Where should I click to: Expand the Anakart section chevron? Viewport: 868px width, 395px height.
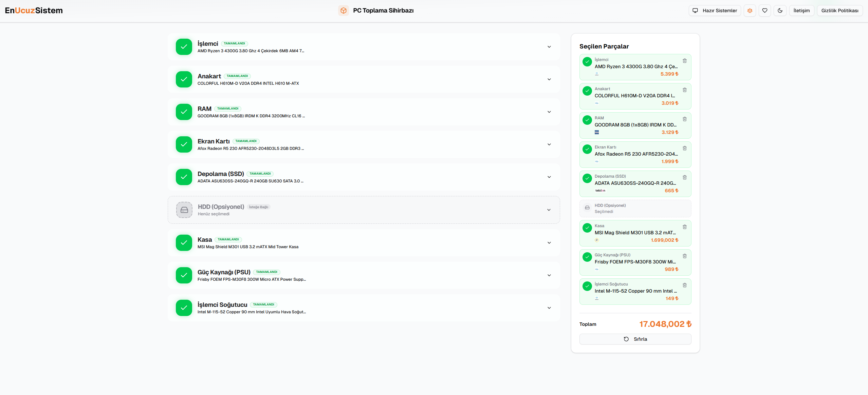549,79
